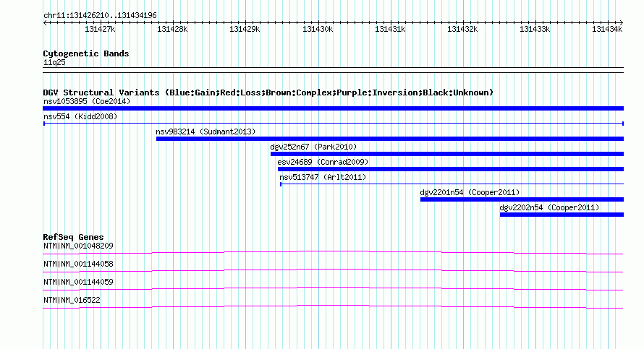This screenshot has height=349, width=644.
Task: Click the black cytogenetic band 11q25 bar
Action: tap(333, 70)
